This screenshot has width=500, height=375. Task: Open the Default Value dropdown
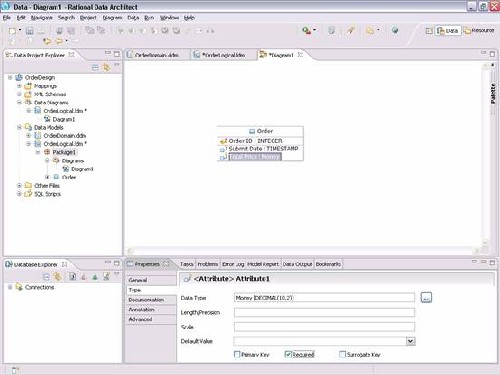coord(410,341)
